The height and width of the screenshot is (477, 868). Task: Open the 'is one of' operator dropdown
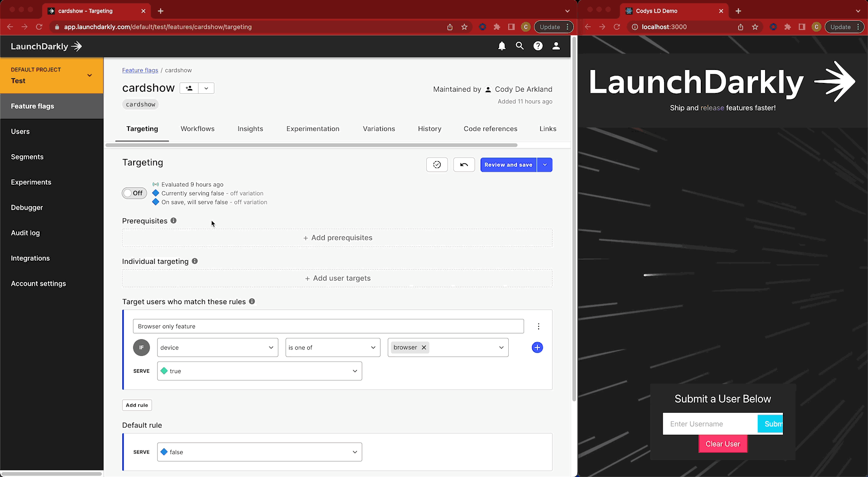click(x=333, y=348)
